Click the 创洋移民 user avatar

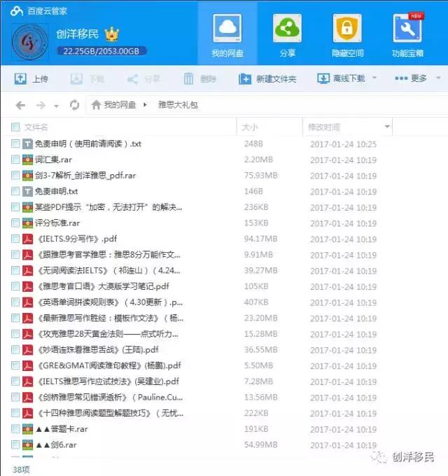pos(29,42)
